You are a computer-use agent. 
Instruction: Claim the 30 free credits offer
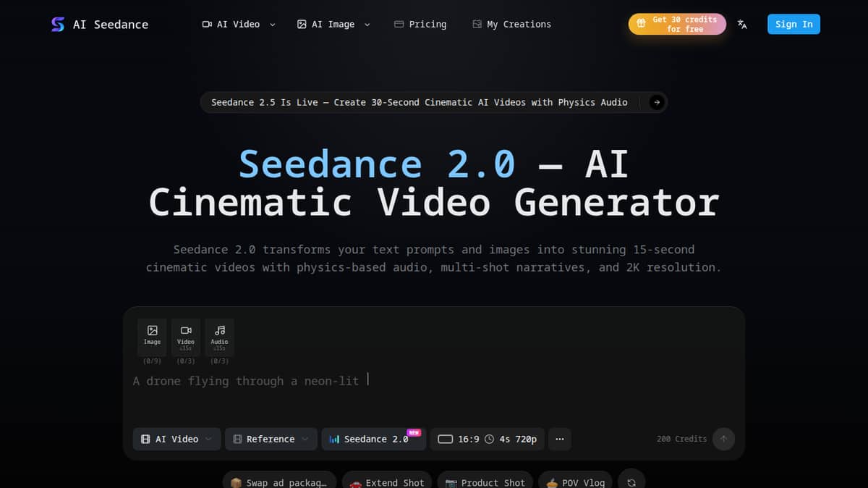click(677, 24)
